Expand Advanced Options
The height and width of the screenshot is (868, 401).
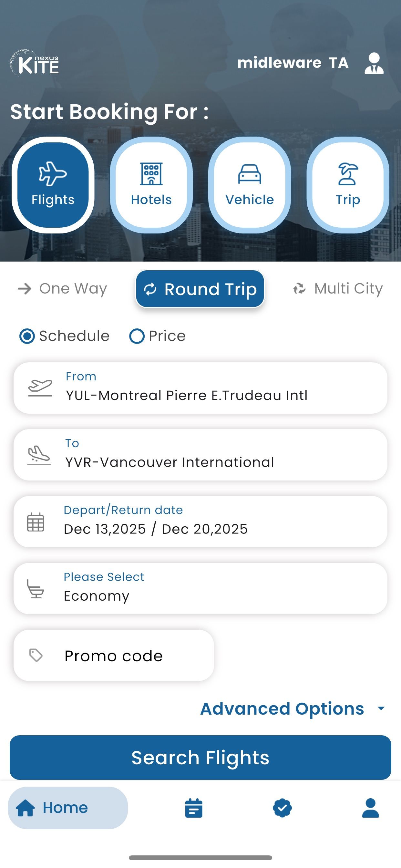tap(293, 708)
